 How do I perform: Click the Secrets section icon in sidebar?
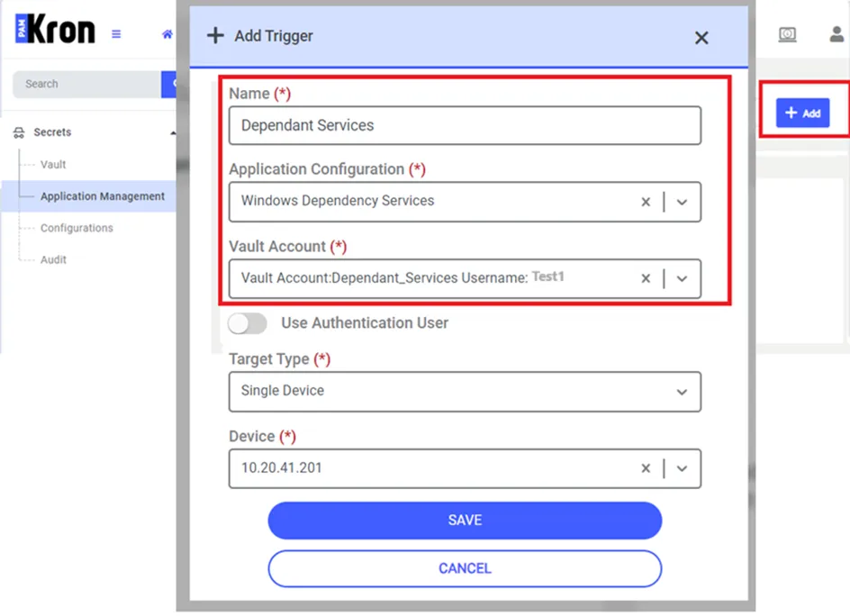[19, 132]
